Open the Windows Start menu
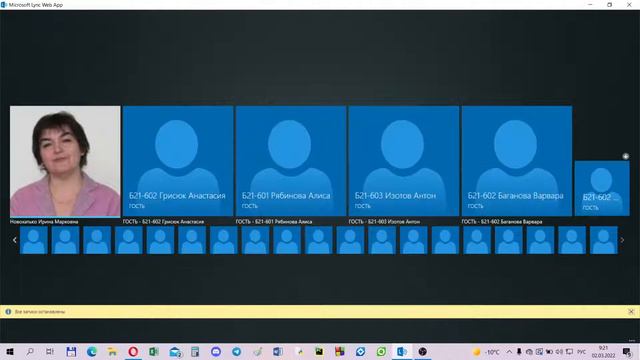This screenshot has height=360, width=640. coord(10,351)
